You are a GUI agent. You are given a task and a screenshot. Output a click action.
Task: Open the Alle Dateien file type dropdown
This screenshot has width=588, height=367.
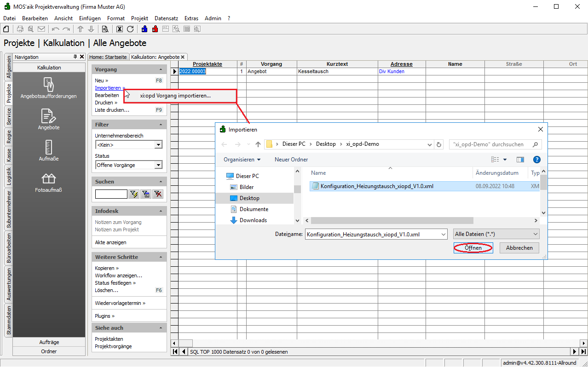coord(496,234)
